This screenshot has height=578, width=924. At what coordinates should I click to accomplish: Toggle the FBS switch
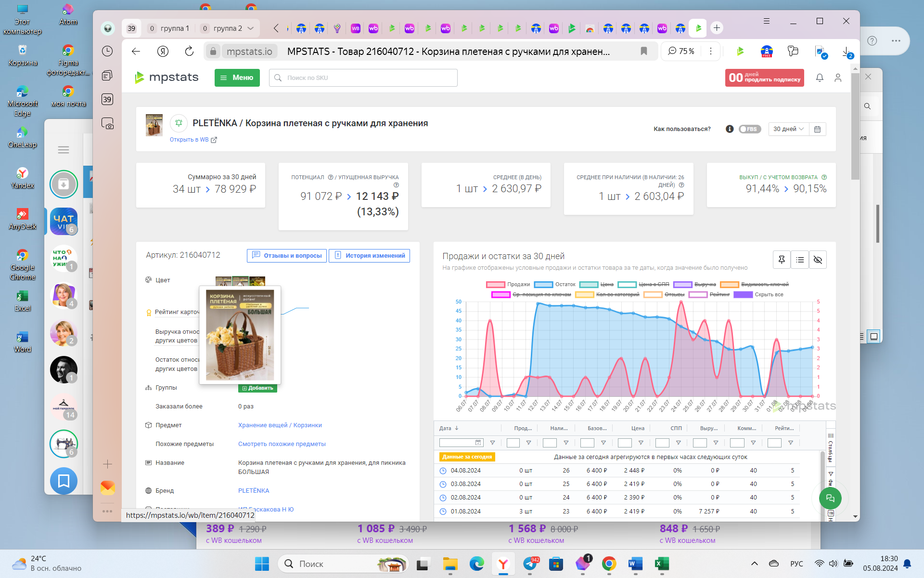[750, 129]
